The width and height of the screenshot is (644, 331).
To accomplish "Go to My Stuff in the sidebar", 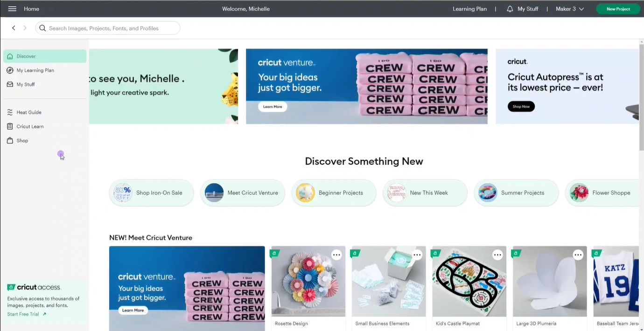I will click(26, 84).
